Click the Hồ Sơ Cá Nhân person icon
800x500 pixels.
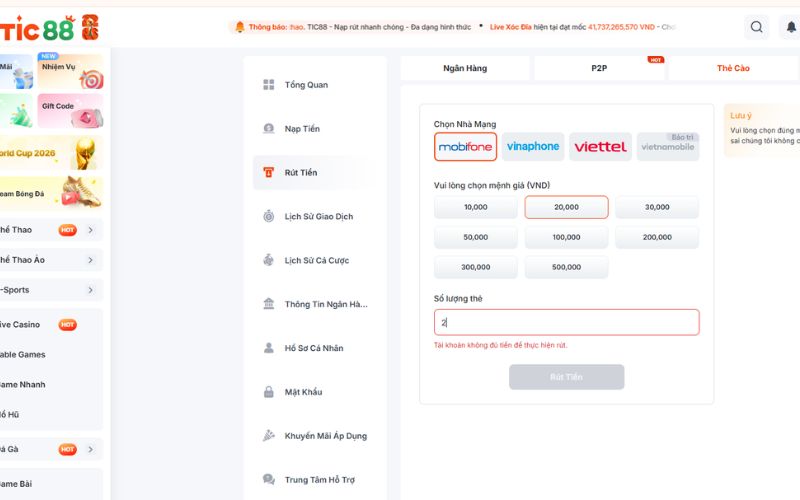tap(269, 348)
